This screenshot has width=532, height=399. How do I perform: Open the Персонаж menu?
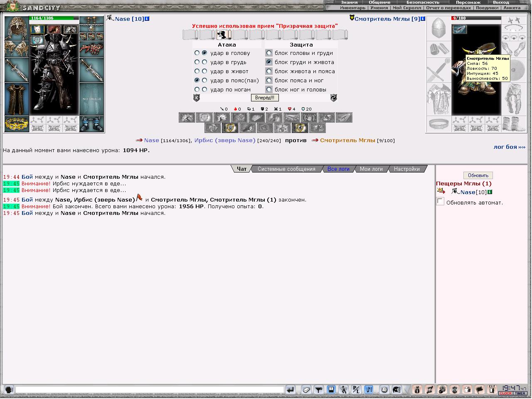[468, 2]
